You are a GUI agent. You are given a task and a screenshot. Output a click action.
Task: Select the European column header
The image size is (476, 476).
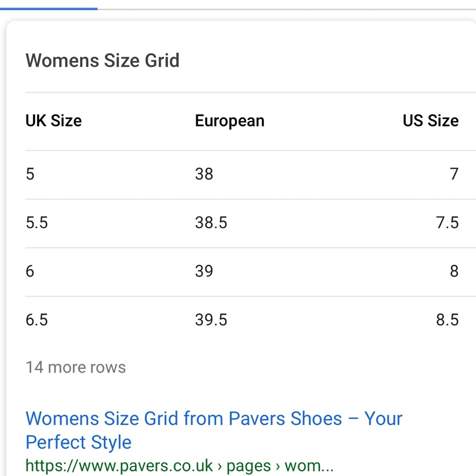[x=230, y=121]
